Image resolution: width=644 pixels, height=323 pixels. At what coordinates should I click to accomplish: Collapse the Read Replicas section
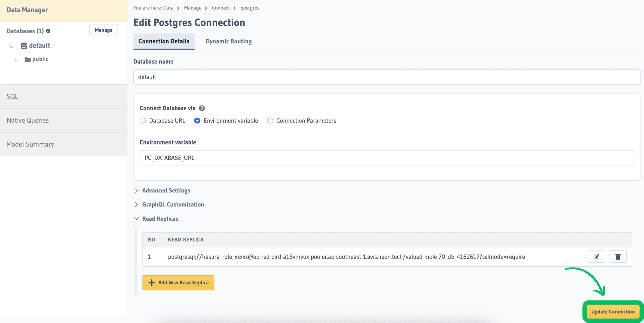tap(160, 219)
